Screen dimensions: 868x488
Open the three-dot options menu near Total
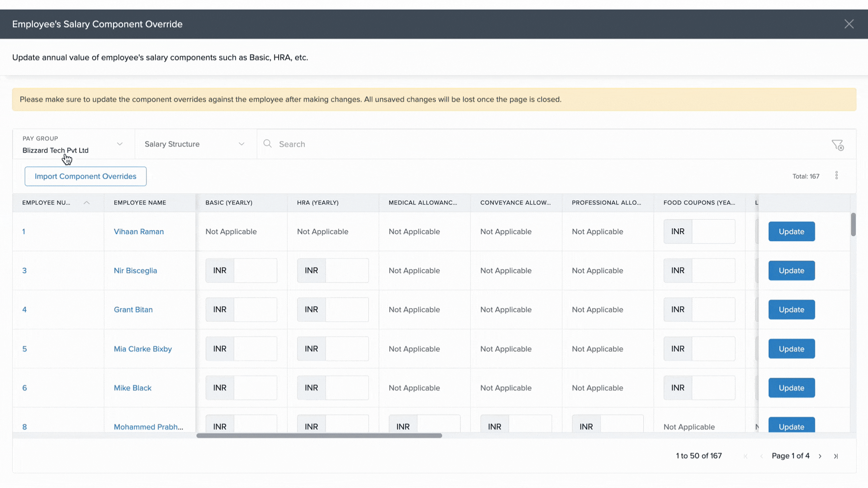[836, 175]
